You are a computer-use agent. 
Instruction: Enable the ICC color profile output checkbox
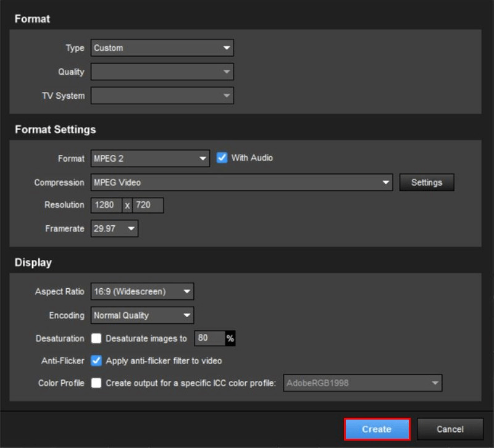pyautogui.click(x=96, y=383)
